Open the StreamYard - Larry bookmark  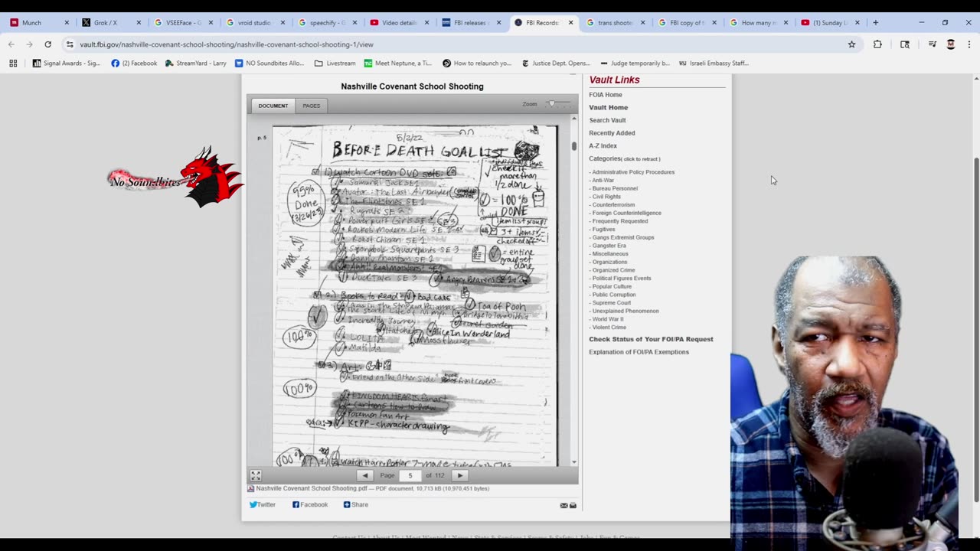click(195, 63)
